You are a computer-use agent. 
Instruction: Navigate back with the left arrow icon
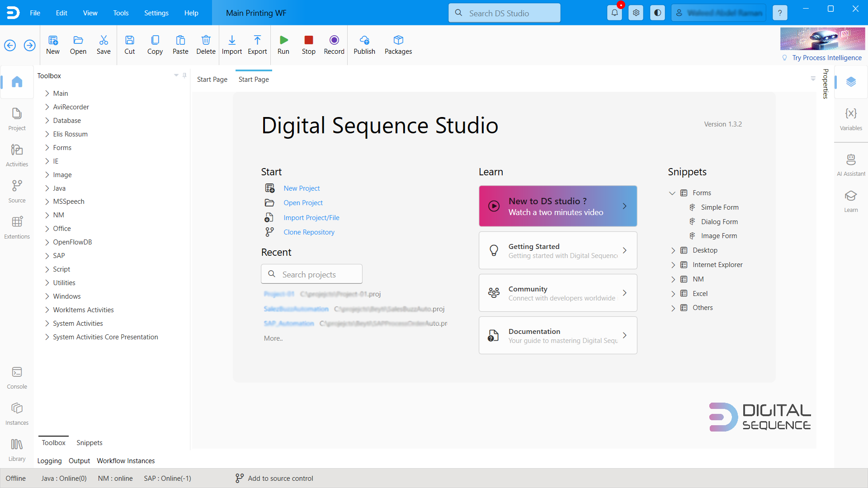[x=10, y=45]
